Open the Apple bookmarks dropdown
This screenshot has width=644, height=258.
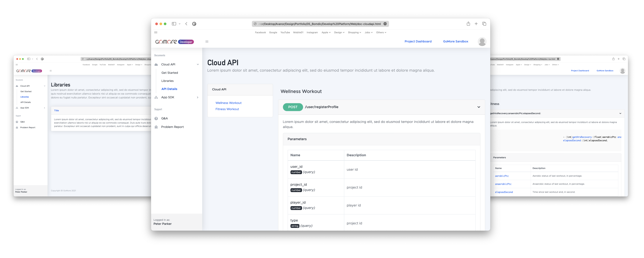click(326, 32)
